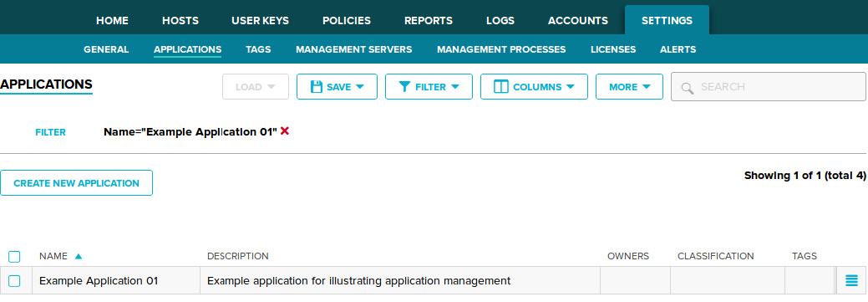The image size is (868, 302).
Task: Click into the SEARCH field
Action: (x=769, y=87)
